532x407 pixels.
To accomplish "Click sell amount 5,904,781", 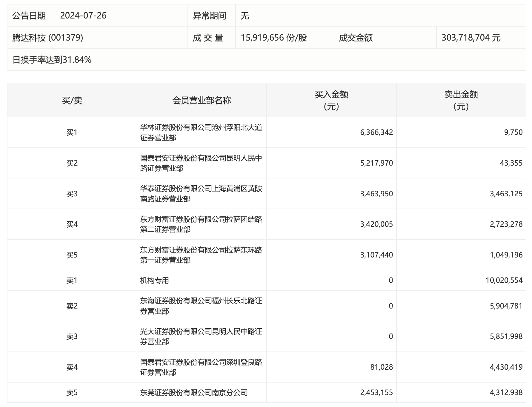I will (x=506, y=306).
